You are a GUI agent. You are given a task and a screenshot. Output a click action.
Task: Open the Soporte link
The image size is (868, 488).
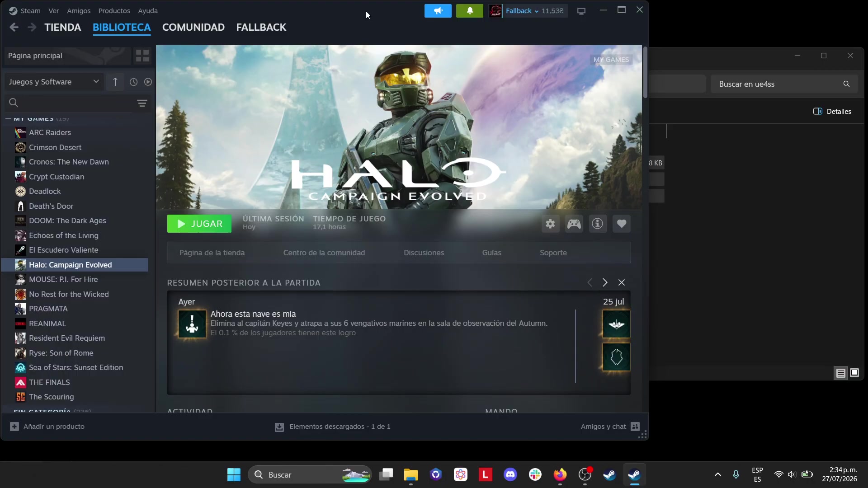tap(553, 253)
